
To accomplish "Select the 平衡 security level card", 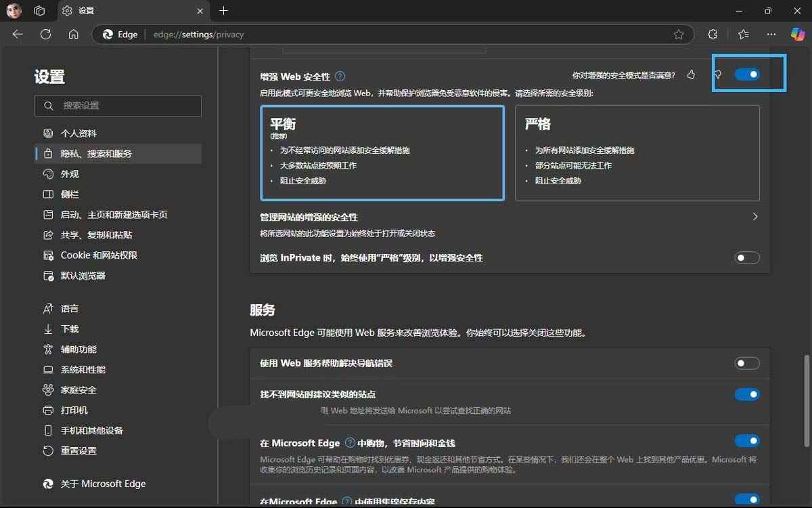I will pyautogui.click(x=382, y=153).
